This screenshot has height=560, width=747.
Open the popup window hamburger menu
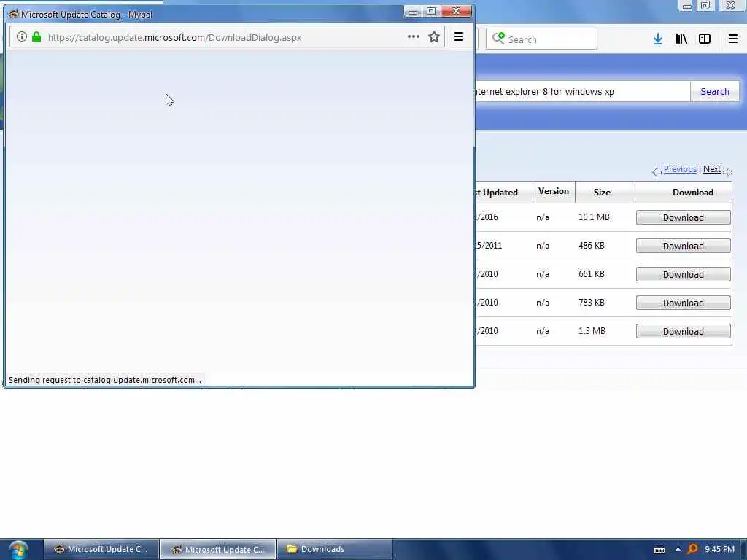coord(458,36)
